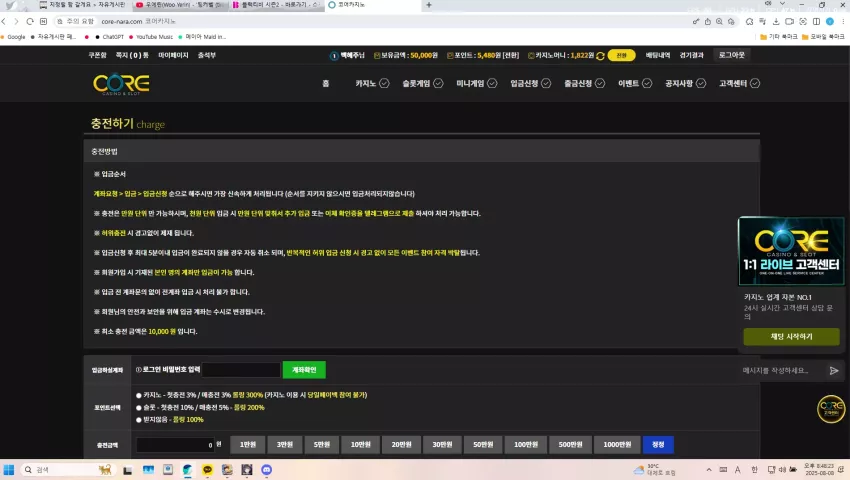This screenshot has height=480, width=850.
Task: Select the 카지노 point bonus option
Action: tap(139, 395)
